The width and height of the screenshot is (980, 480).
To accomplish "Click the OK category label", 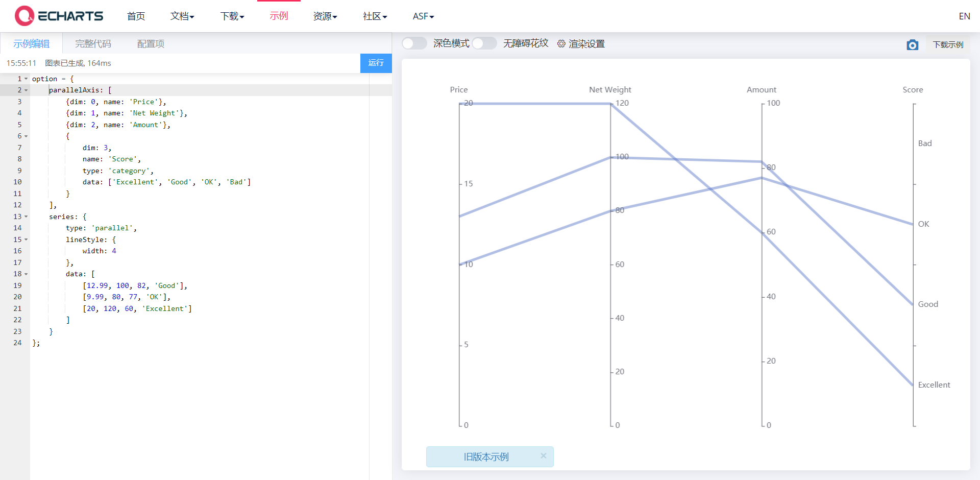I will (x=923, y=224).
